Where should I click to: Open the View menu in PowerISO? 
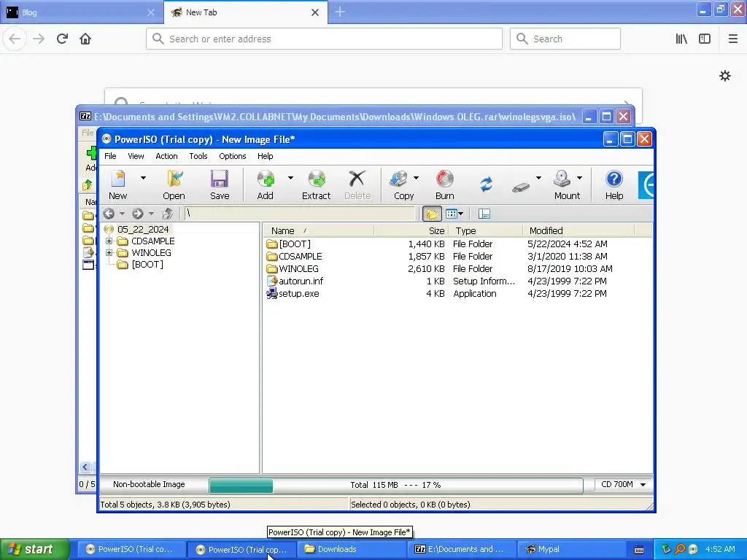(x=136, y=156)
